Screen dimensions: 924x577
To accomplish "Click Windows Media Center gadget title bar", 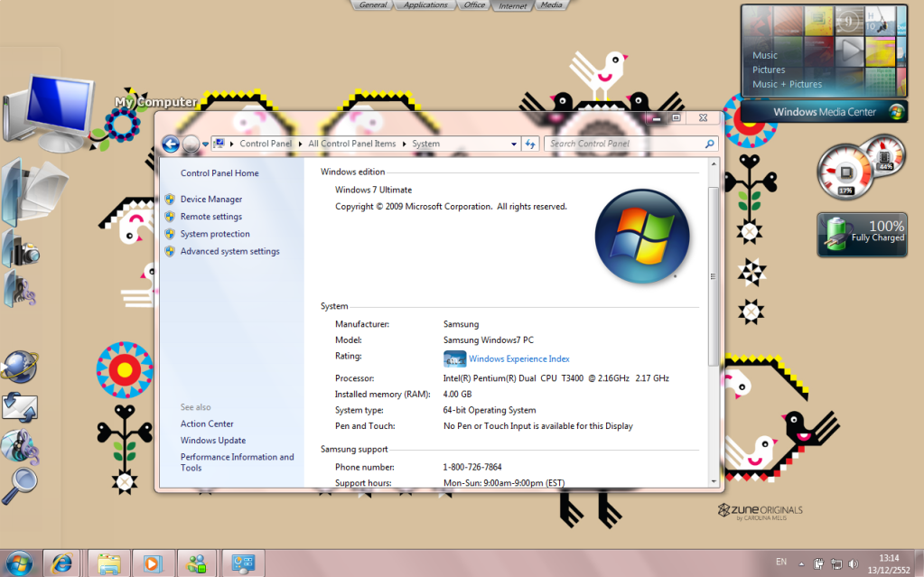I will (x=825, y=112).
